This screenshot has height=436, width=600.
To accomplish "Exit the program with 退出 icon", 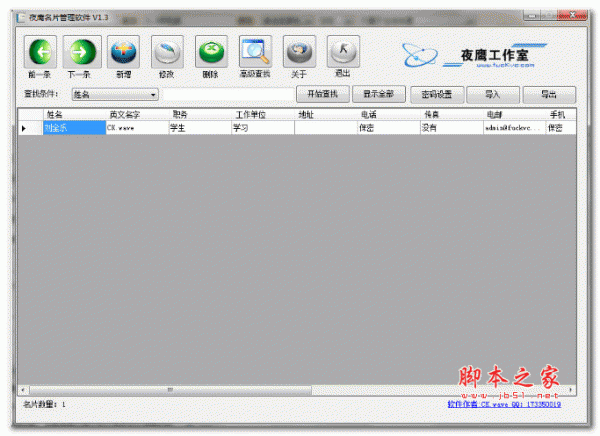I will (342, 52).
